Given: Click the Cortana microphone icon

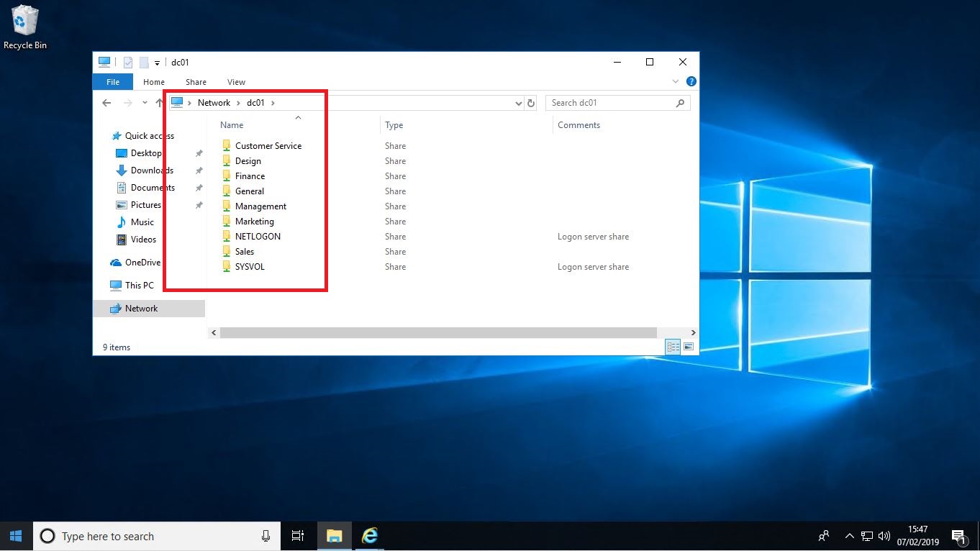Looking at the screenshot, I should 266,536.
